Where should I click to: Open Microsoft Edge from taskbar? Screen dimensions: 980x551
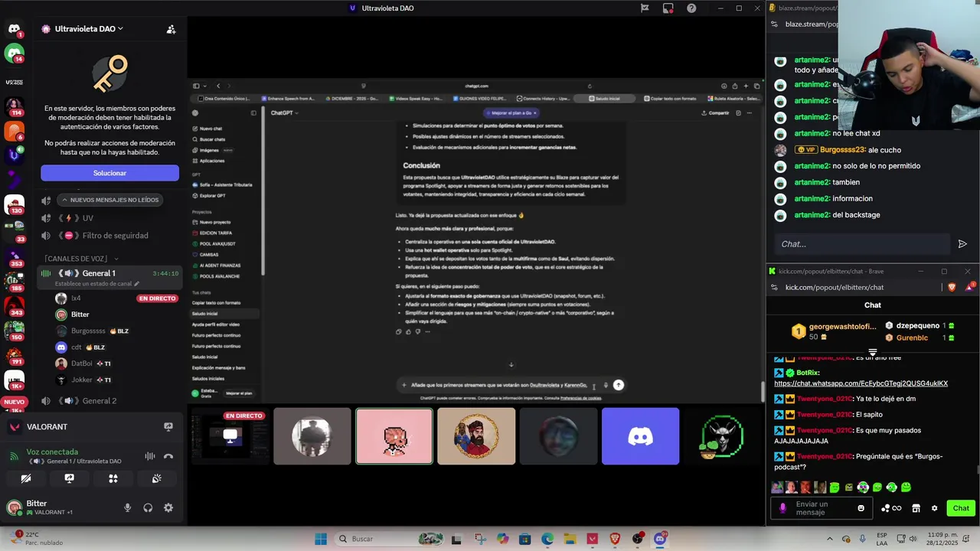[547, 539]
